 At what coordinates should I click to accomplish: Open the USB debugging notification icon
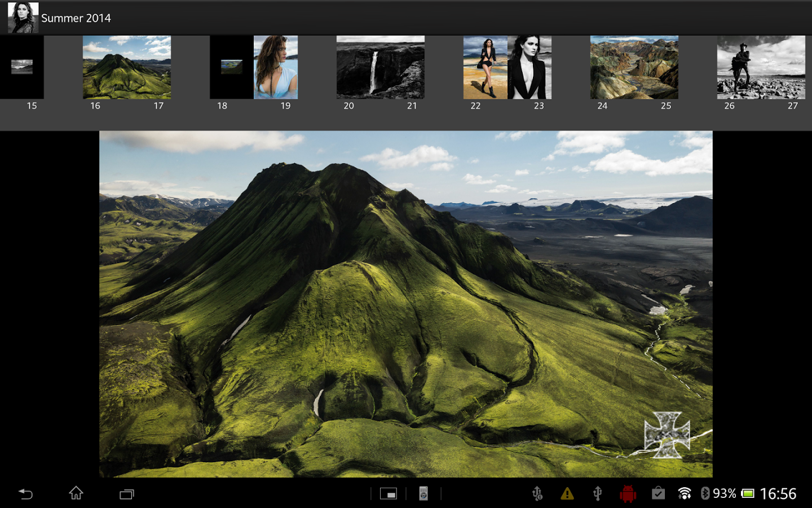click(x=537, y=494)
